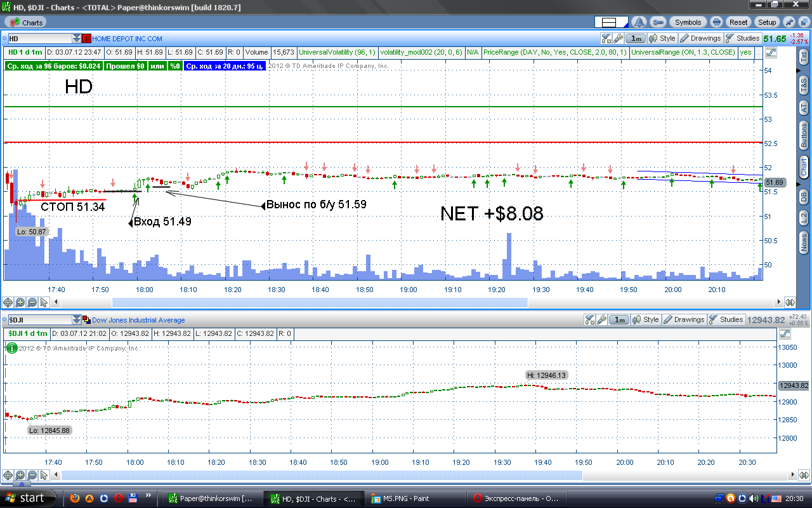Click the pin icon in the top toolbar
812x508 pixels.
coord(789,22)
